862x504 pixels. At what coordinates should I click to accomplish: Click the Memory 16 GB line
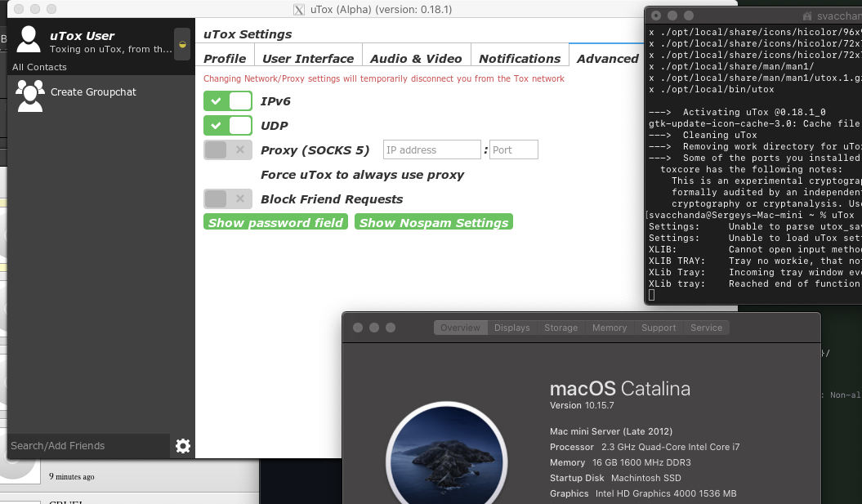[620, 463]
